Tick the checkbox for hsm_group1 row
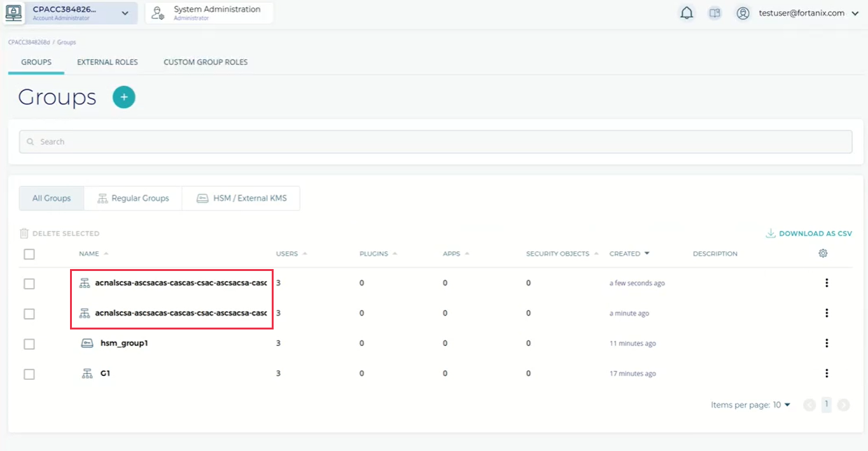868x451 pixels. click(29, 344)
